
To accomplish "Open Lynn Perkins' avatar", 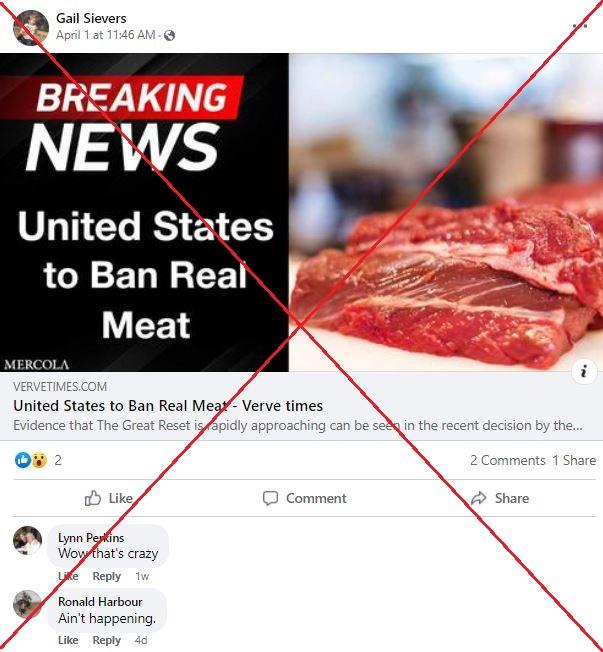I will 27,540.
